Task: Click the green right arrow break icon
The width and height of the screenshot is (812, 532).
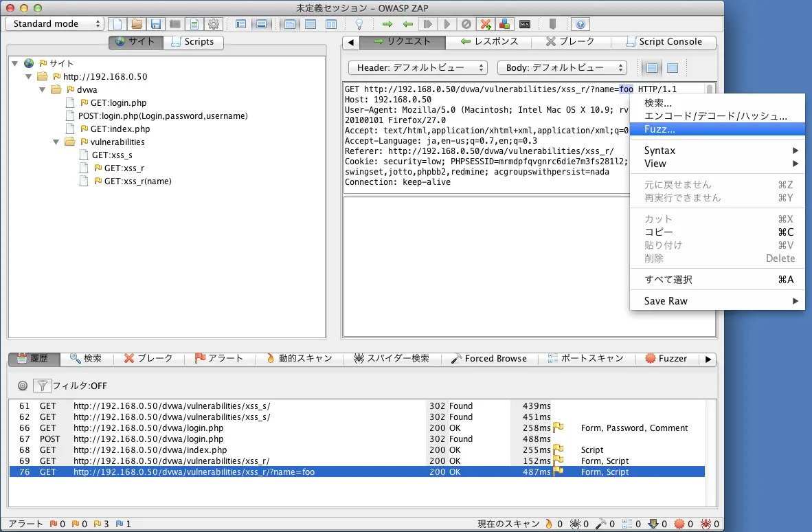Action: click(387, 24)
